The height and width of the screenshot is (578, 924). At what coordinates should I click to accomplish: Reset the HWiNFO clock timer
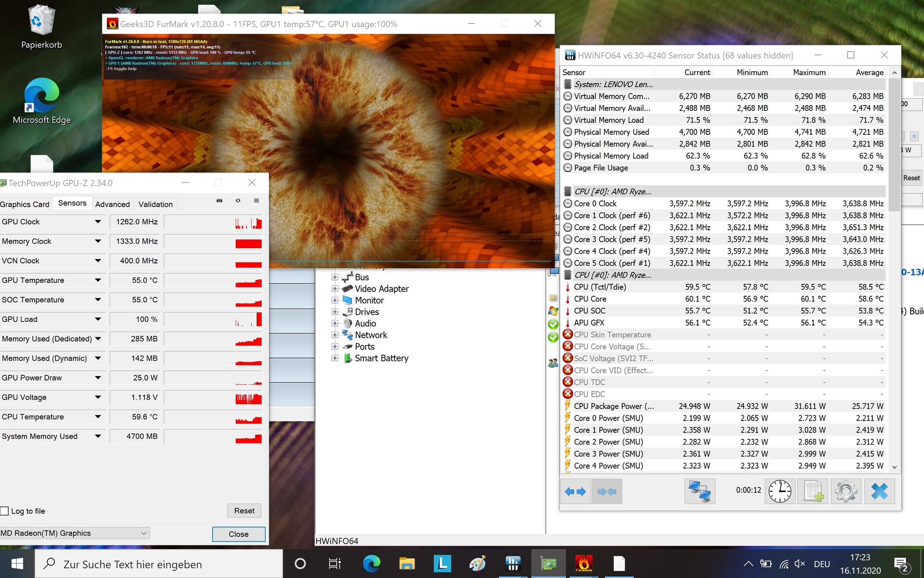point(780,491)
